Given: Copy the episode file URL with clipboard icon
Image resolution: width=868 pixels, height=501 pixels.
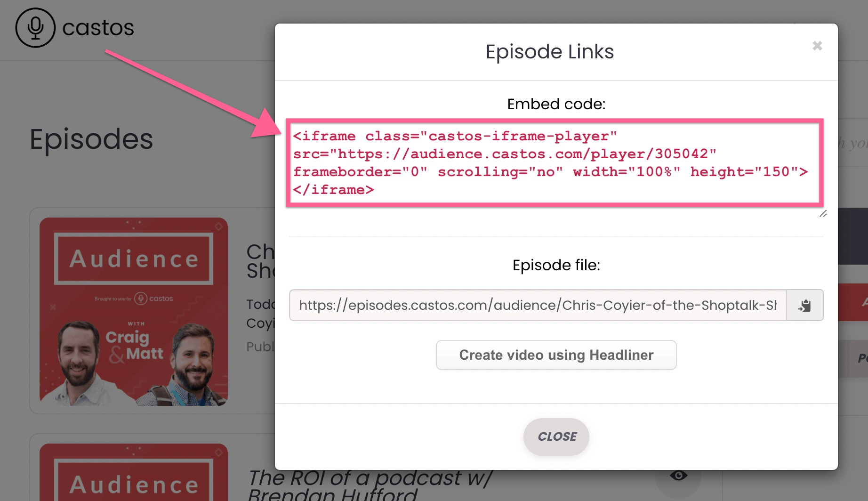Looking at the screenshot, I should [805, 306].
